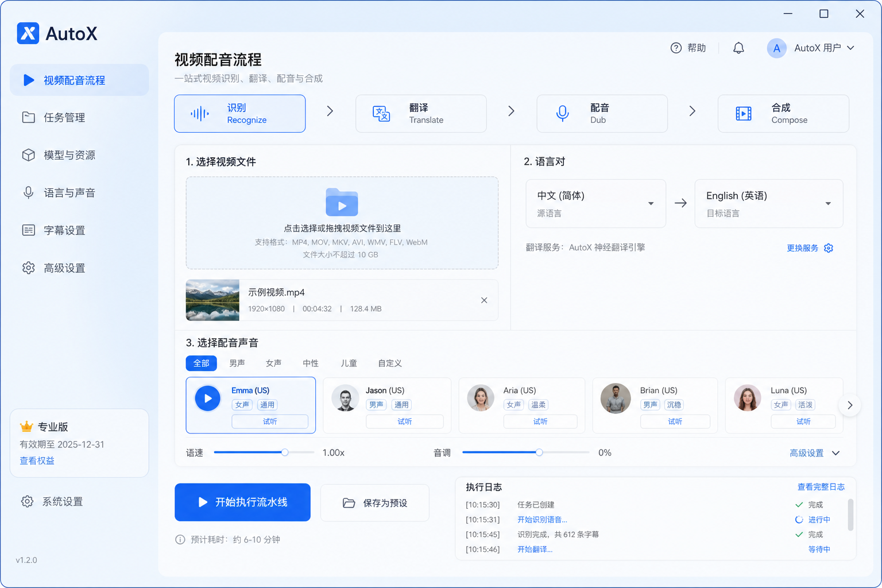This screenshot has height=588, width=882.
Task: Click the Dub microphone step icon
Action: point(563,114)
